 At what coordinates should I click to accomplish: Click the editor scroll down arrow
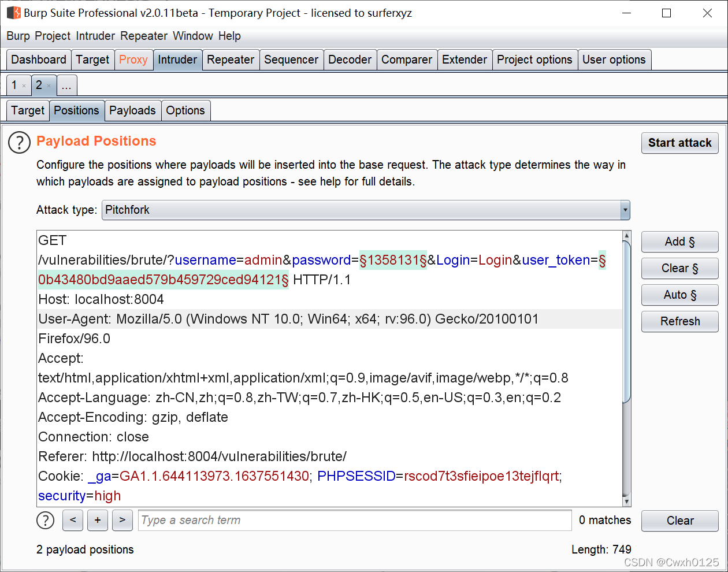tap(627, 502)
